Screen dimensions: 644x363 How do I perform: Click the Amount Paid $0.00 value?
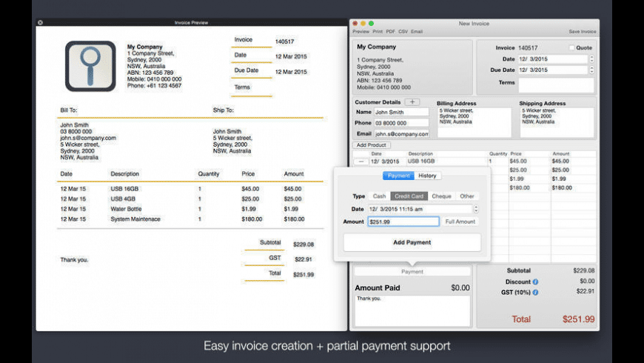point(460,287)
